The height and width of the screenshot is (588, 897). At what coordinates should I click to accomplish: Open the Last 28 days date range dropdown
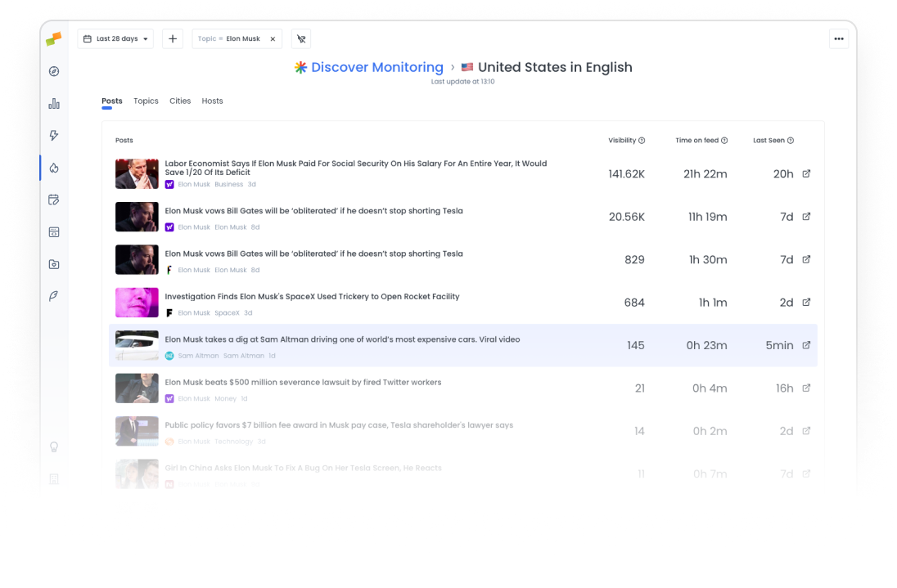[x=115, y=38]
